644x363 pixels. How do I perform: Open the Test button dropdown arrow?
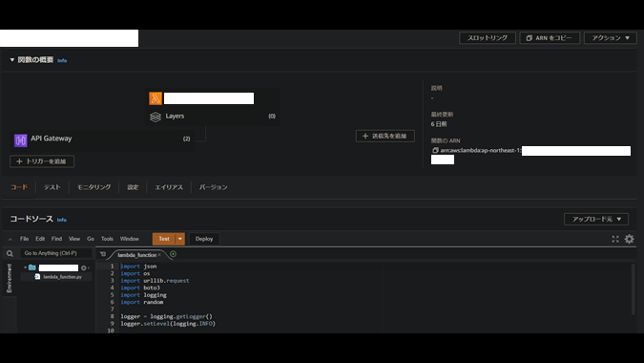click(180, 239)
